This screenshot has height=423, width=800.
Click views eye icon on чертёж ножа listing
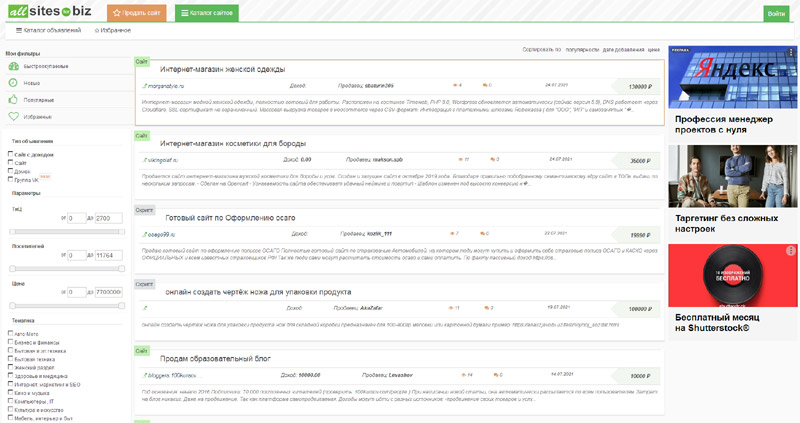coord(451,308)
